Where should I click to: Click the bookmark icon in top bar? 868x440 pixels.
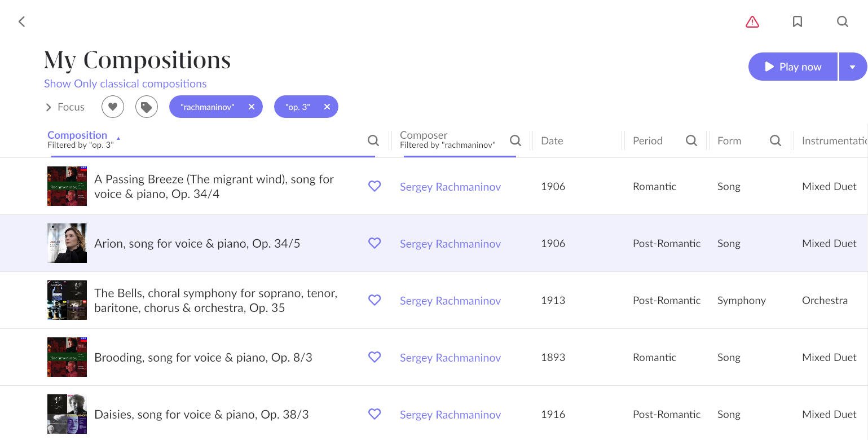797,21
